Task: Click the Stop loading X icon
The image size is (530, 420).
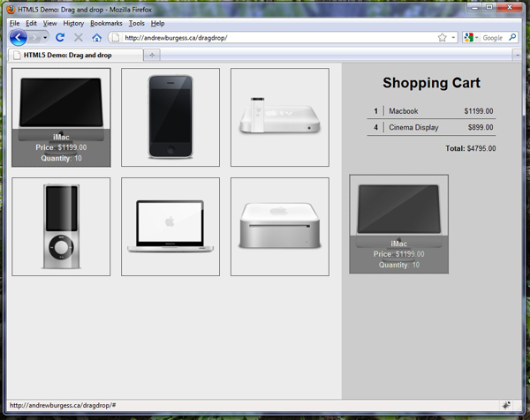Action: click(x=79, y=37)
